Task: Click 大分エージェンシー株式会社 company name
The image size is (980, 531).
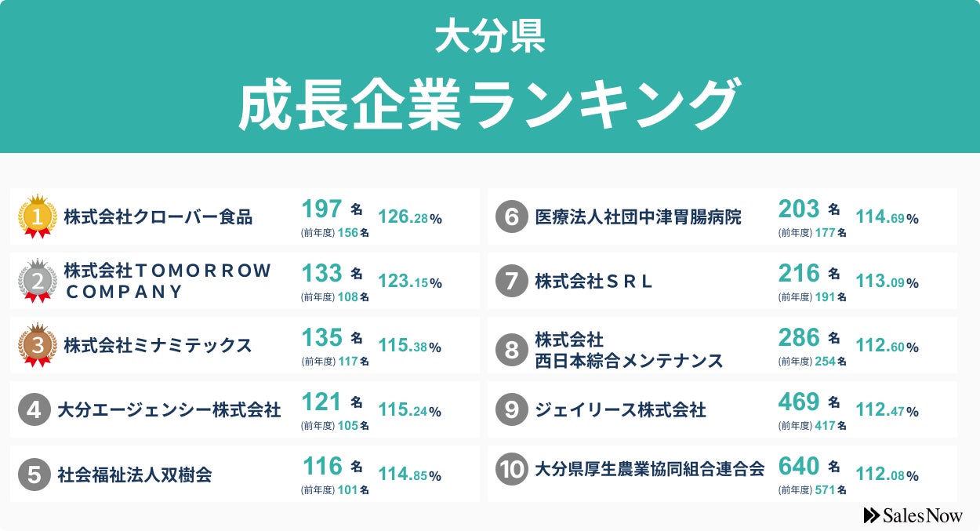Action: point(169,409)
